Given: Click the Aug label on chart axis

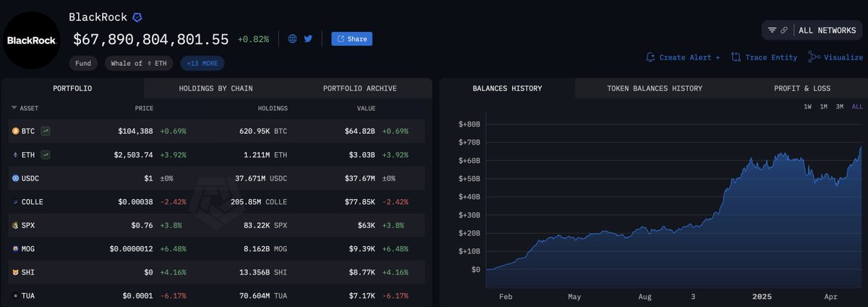Looking at the screenshot, I should click(x=645, y=296).
